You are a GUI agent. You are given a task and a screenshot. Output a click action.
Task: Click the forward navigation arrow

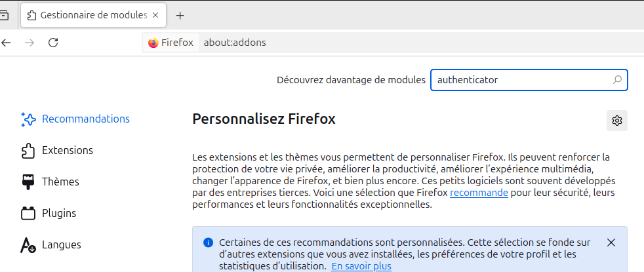coord(30,43)
